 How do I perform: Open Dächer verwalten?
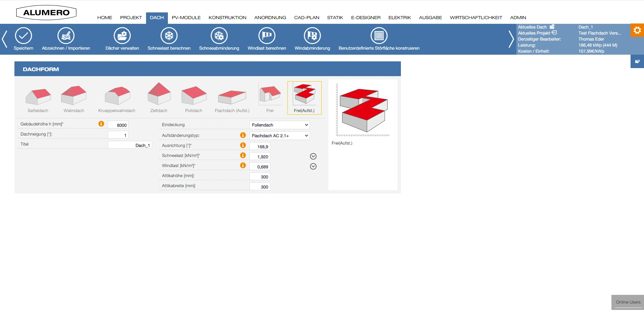tap(122, 36)
